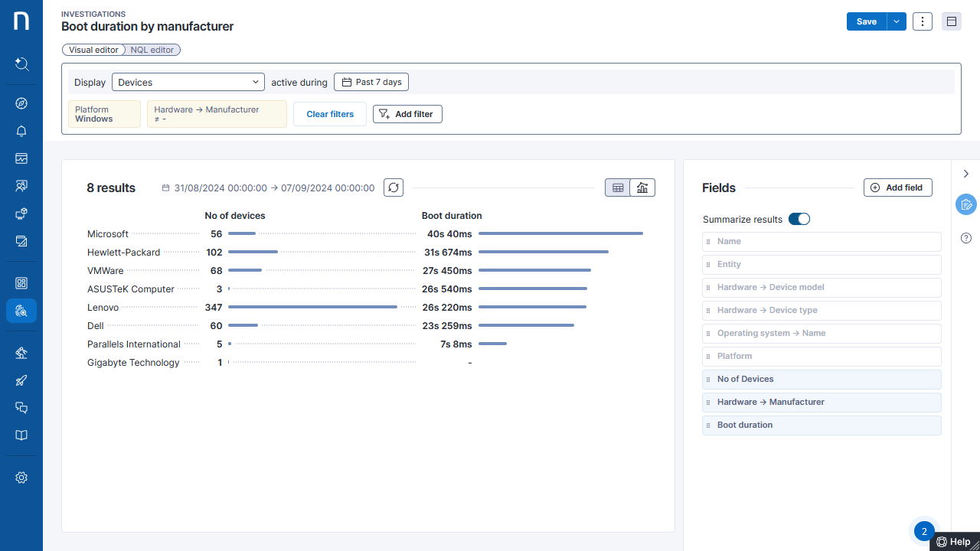Click the Clear filters button

click(330, 114)
